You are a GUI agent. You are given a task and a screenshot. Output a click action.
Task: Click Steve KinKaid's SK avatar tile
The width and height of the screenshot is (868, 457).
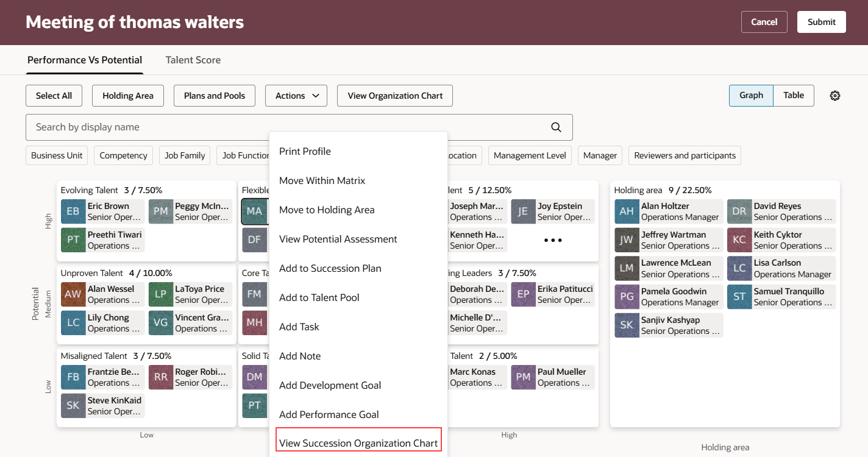tap(73, 403)
